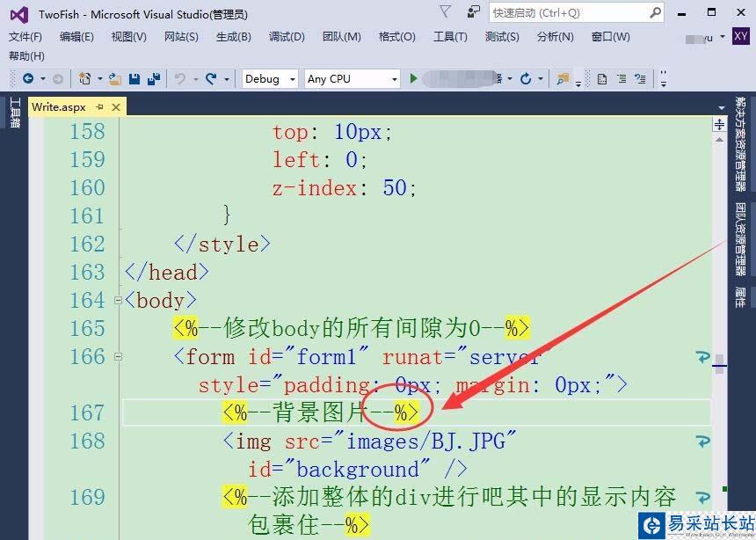The height and width of the screenshot is (540, 756).
Task: Open the 视图(V) menu
Action: pos(128,37)
